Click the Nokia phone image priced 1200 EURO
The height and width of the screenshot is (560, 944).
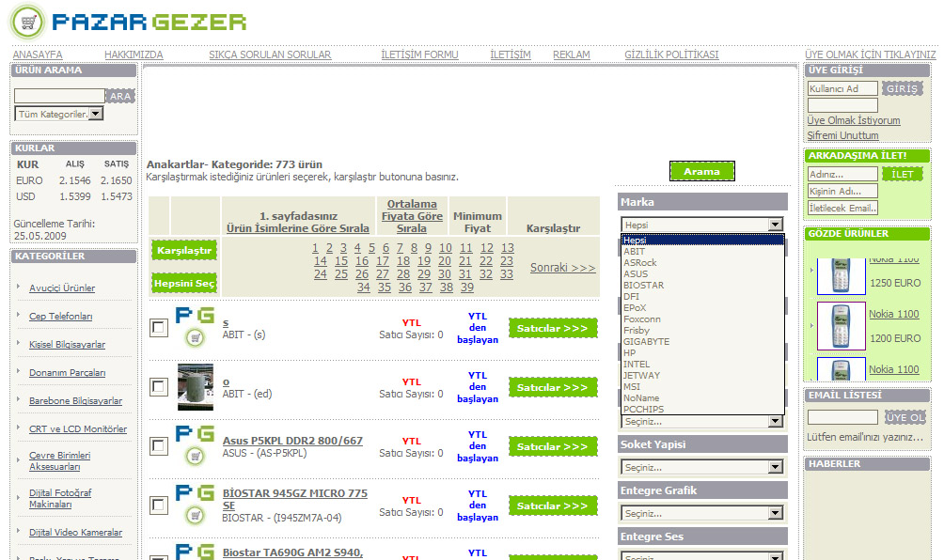pos(842,326)
